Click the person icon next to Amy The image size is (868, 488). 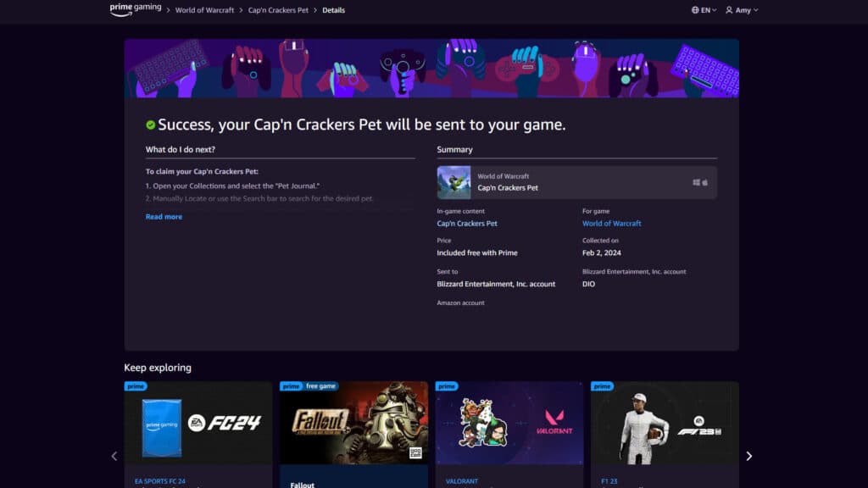pyautogui.click(x=729, y=9)
